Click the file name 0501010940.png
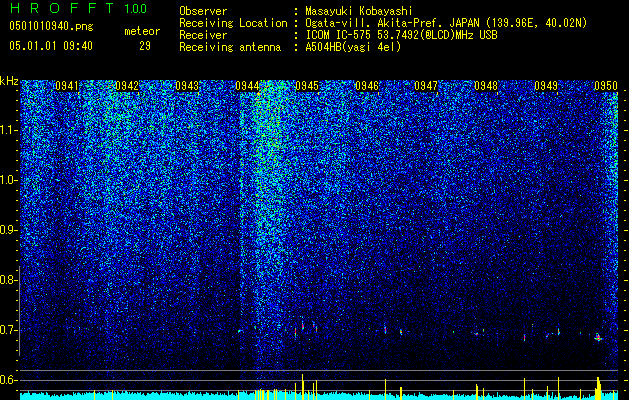629x400 pixels. click(x=51, y=27)
